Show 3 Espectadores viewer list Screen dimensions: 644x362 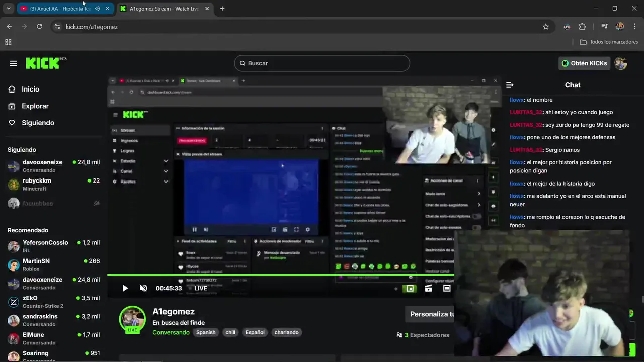tap(423, 335)
